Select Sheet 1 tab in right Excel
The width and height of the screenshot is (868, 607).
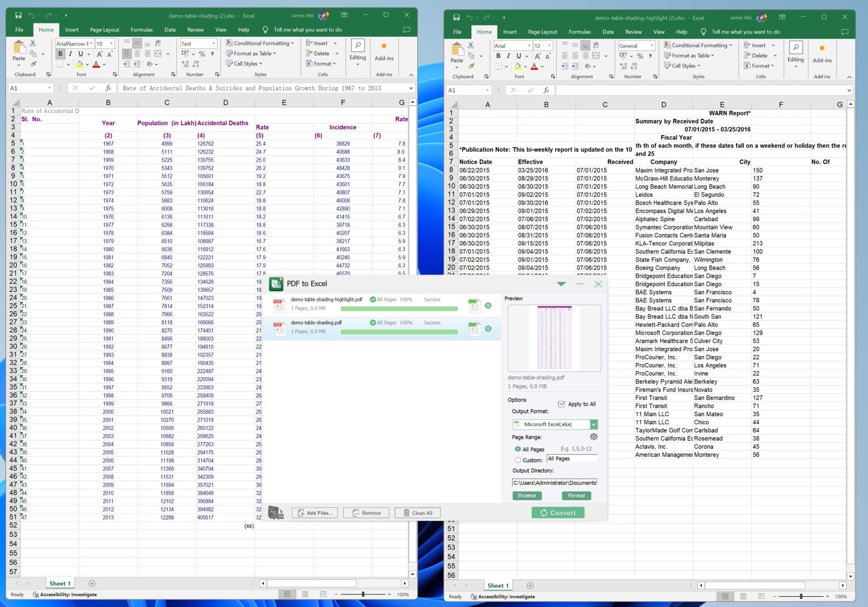(497, 586)
